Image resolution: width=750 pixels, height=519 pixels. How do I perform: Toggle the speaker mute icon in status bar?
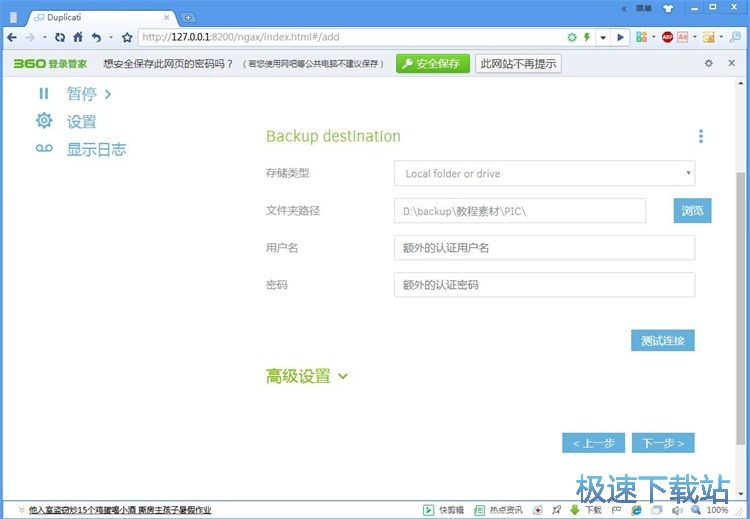677,510
